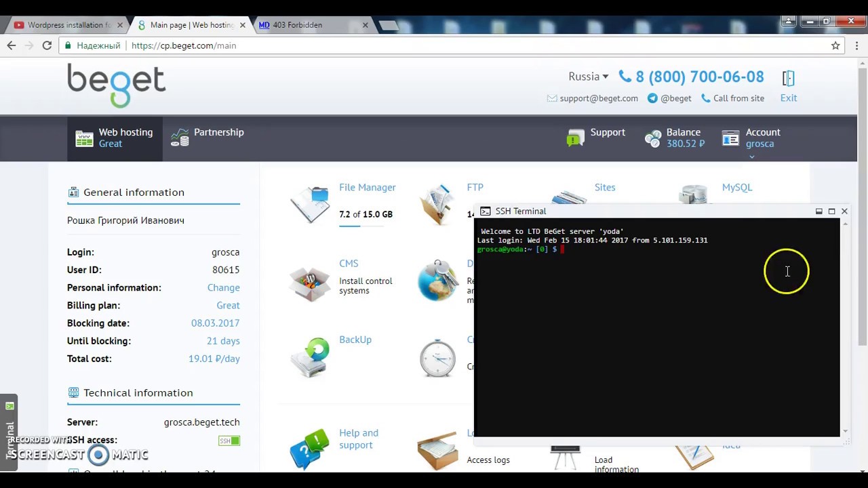Viewport: 868px width, 488px height.
Task: Open a new browser tab
Action: [388, 26]
